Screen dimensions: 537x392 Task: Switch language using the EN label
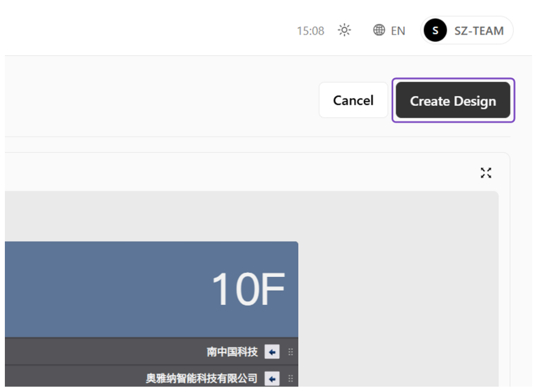398,31
